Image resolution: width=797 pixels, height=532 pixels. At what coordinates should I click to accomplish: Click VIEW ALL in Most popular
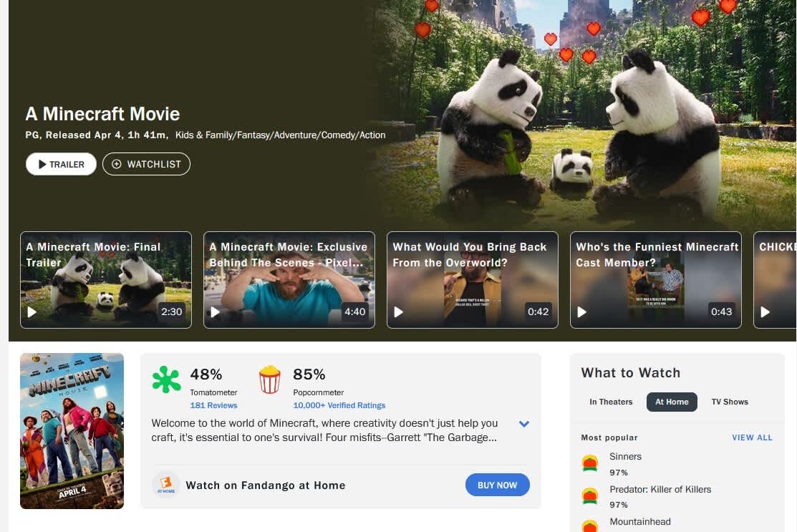tap(752, 437)
